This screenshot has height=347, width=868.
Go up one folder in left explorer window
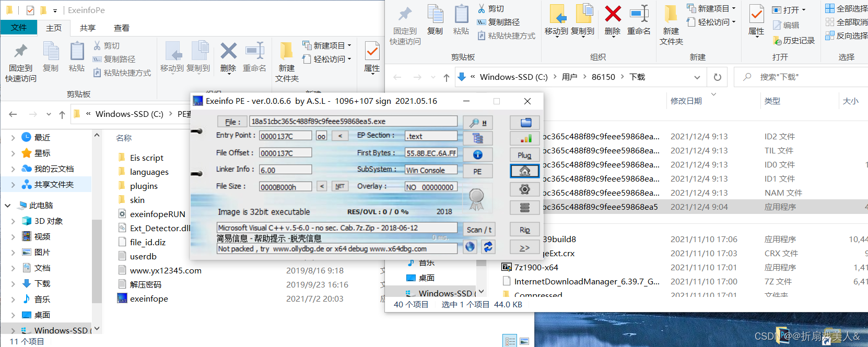click(x=62, y=114)
